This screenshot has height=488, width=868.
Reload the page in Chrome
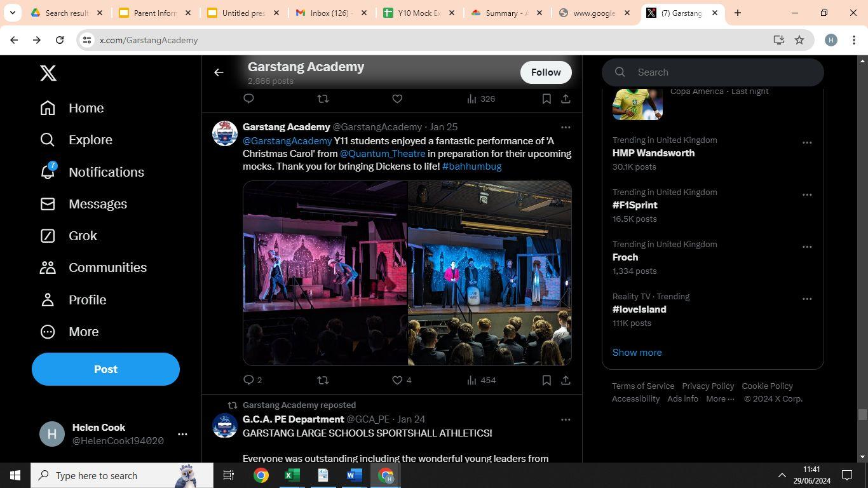tap(60, 40)
